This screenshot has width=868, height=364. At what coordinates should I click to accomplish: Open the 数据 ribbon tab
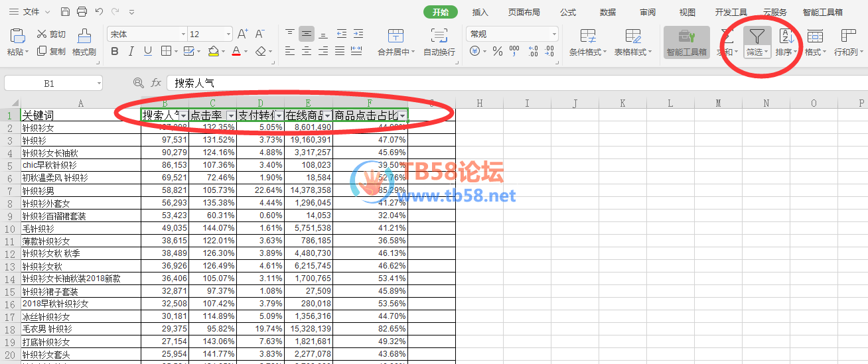tap(607, 12)
